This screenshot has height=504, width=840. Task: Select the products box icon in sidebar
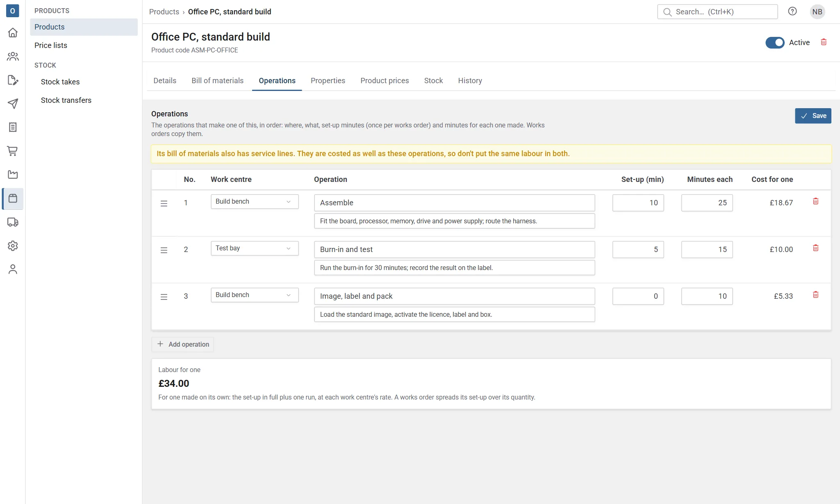[13, 198]
